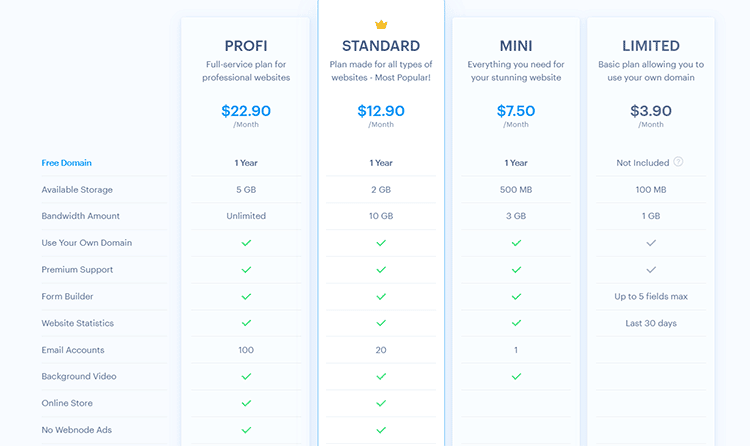
Task: Click MINI's Background Video checkmark
Action: [x=516, y=377]
